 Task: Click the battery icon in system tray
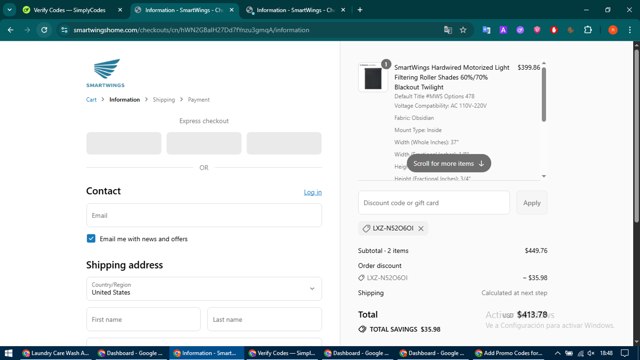pos(569,353)
